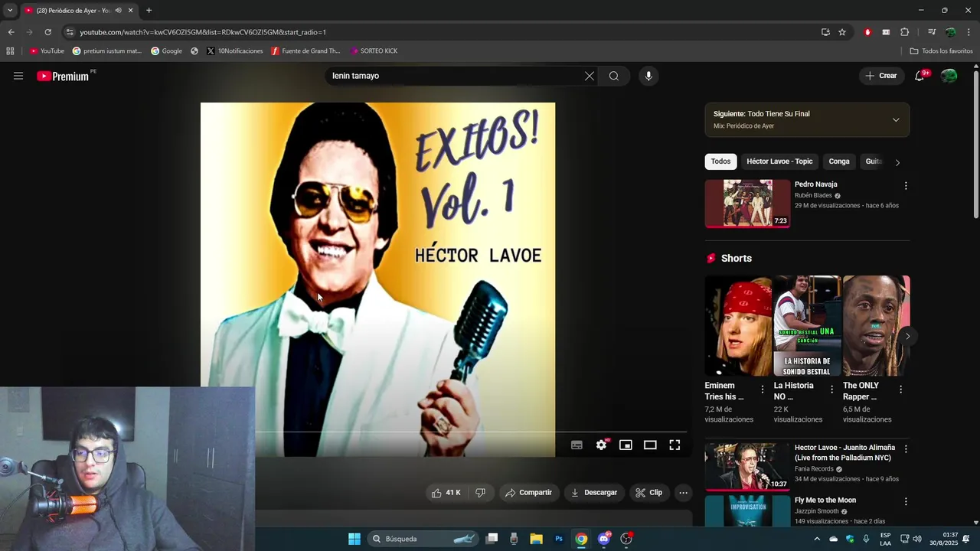Viewport: 980px width, 551px height.
Task: Open Photoshop from the taskbar
Action: coord(559,539)
